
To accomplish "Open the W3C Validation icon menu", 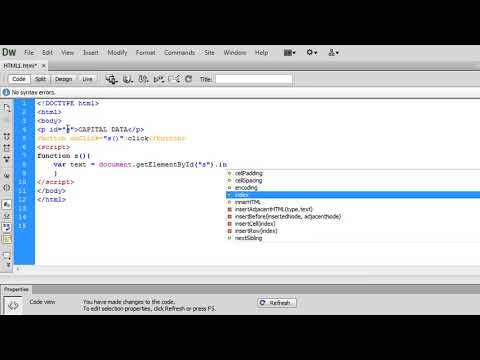I will [x=159, y=79].
